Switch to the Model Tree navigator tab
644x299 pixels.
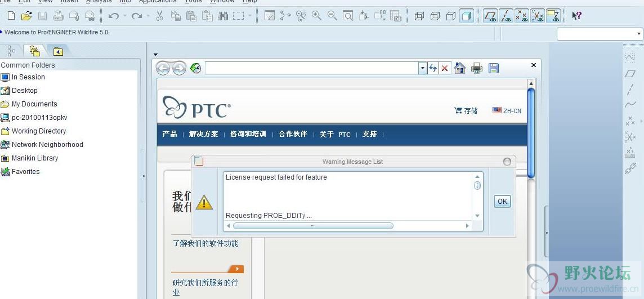(11, 51)
